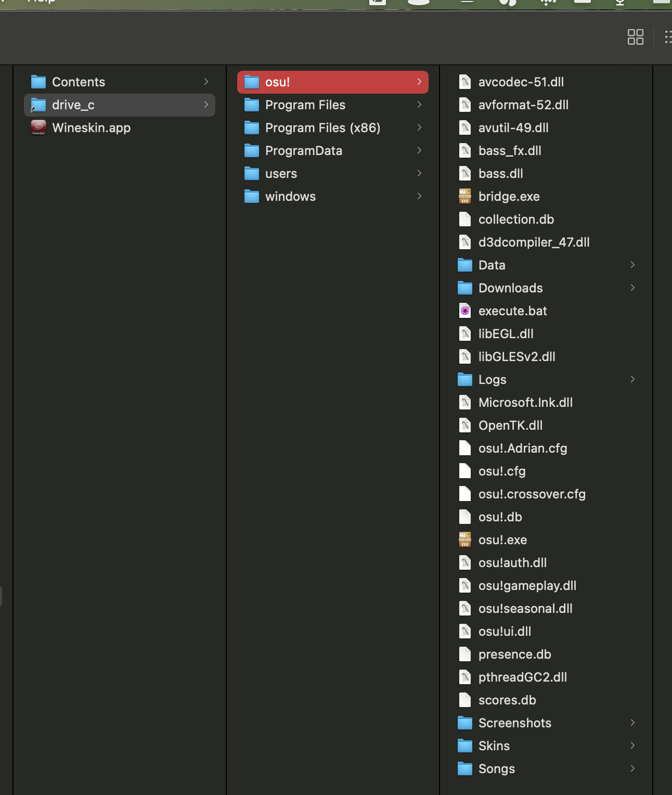Image resolution: width=672 pixels, height=795 pixels.
Task: Click the Wineskin.app application icon
Action: (38, 127)
